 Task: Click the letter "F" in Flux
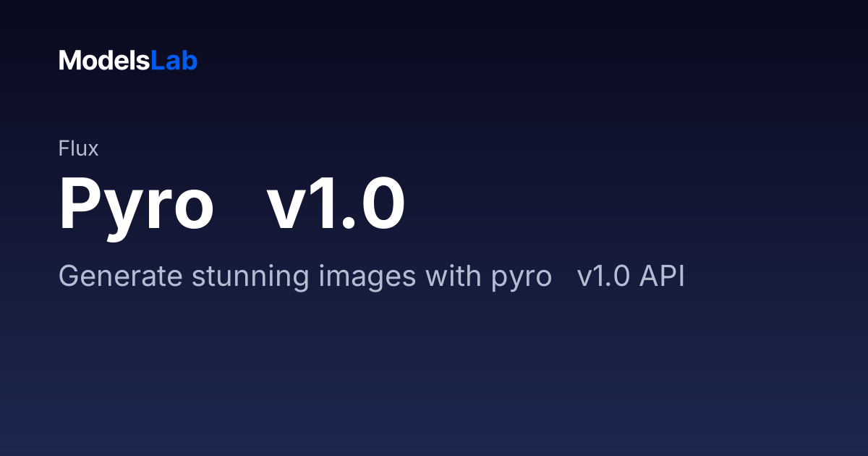pyautogui.click(x=64, y=149)
